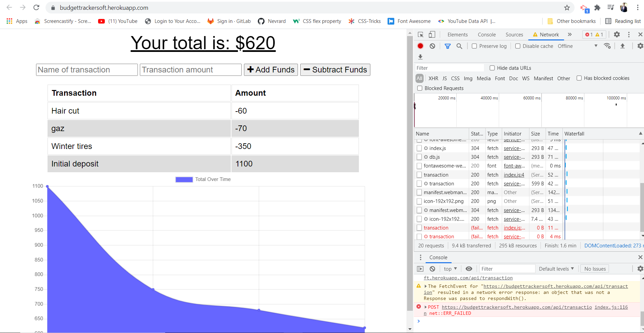Screen dimensions: 644x333
Task: Open the browser extensions puzzle icon
Action: (x=597, y=7)
